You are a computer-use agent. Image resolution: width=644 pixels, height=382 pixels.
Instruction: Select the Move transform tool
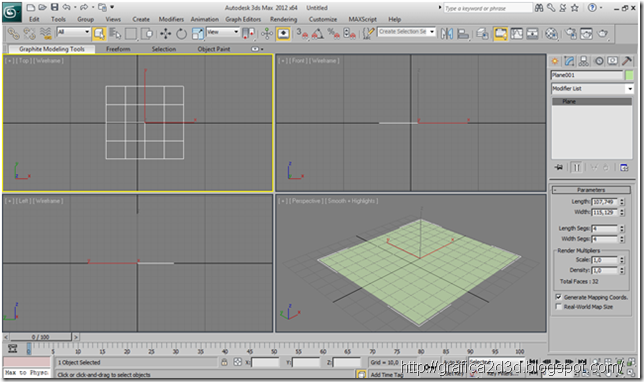tap(166, 34)
